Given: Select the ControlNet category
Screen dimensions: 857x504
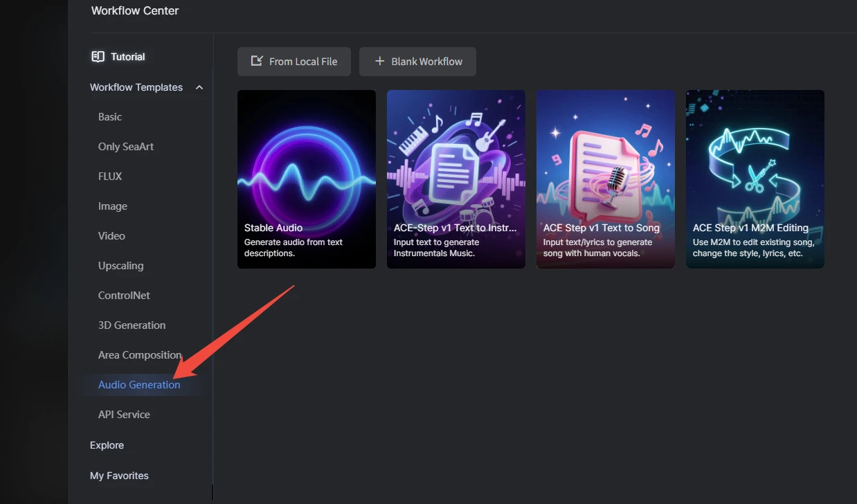Looking at the screenshot, I should (x=124, y=296).
